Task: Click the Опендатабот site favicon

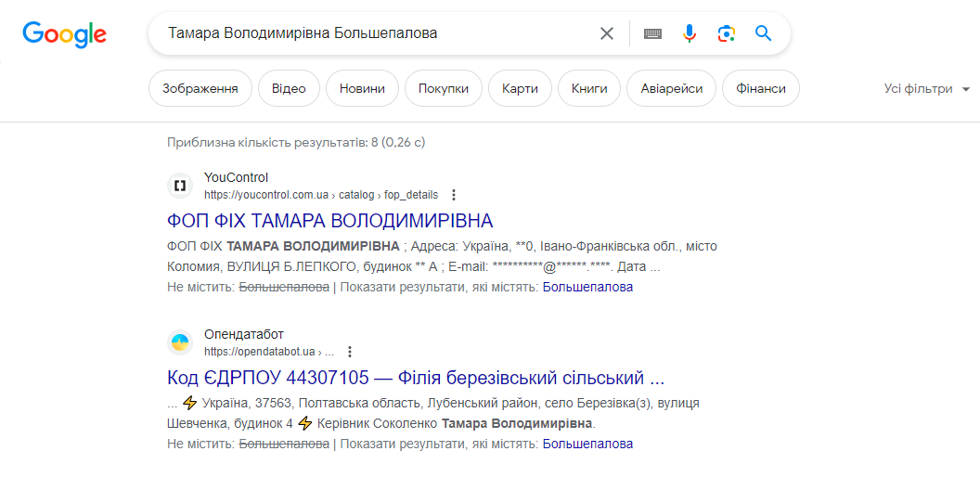Action: 180,342
